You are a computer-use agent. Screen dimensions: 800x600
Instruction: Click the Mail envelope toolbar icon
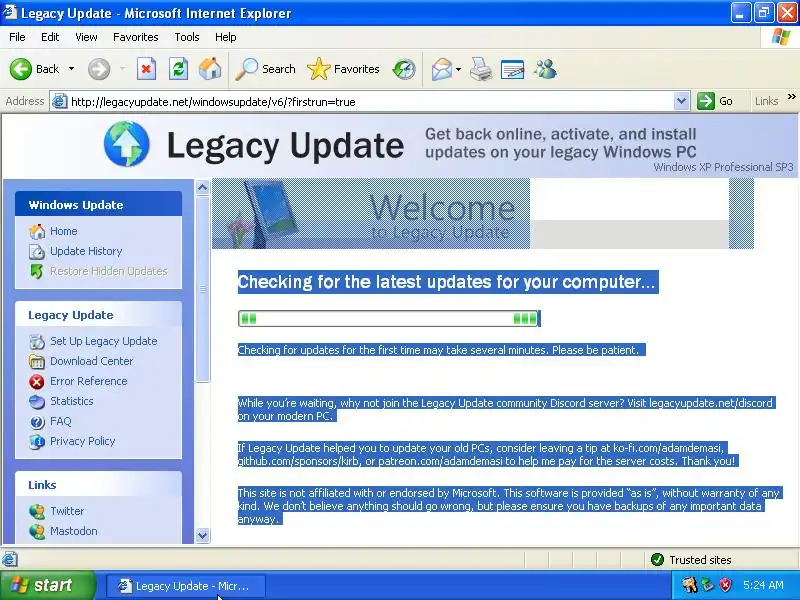point(441,69)
